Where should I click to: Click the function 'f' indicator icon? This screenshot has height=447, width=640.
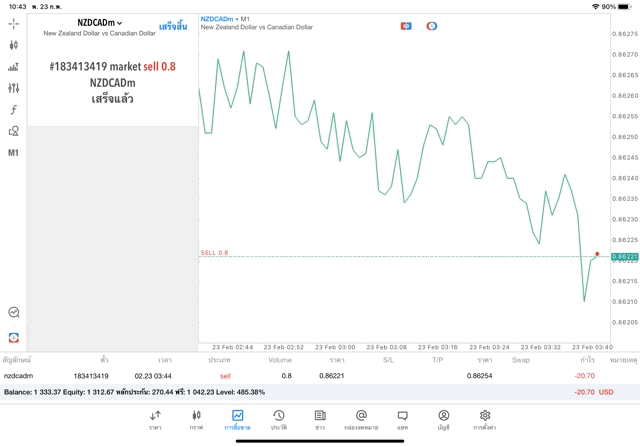(x=13, y=110)
